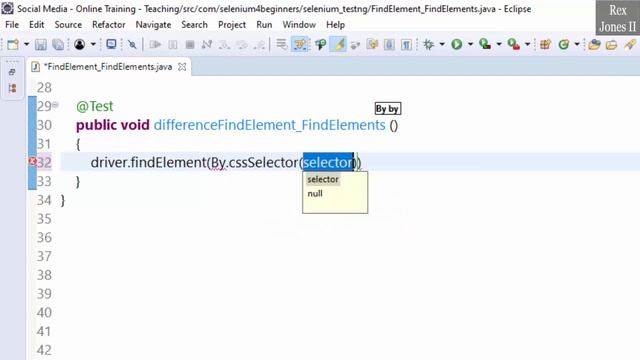This screenshot has width=640, height=360.
Task: Click the Resume debug icon
Action: tap(155, 44)
